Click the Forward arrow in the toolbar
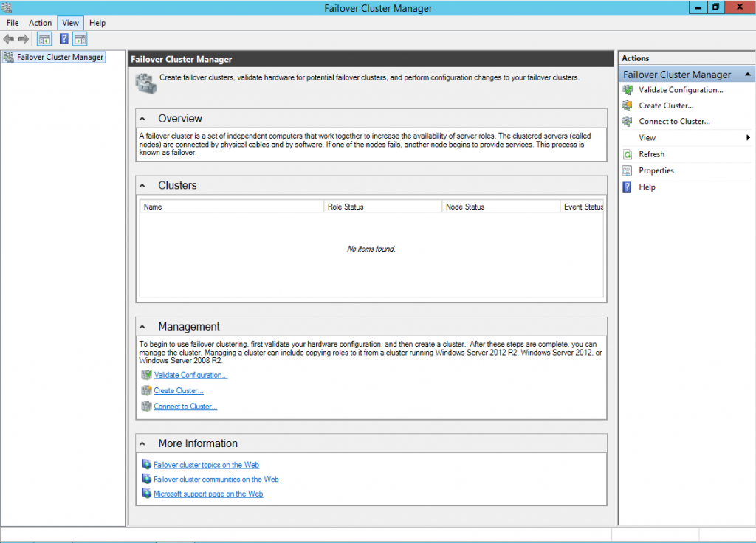Screen dimensions: 756x543 24,39
